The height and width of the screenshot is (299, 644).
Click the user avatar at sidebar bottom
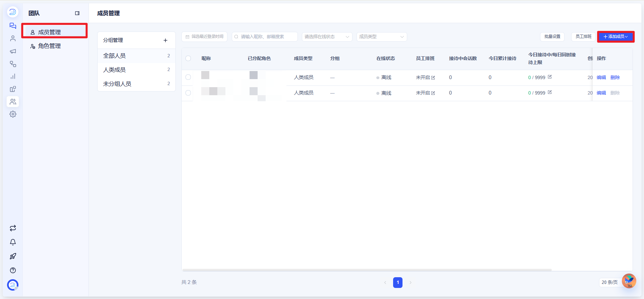(x=13, y=285)
